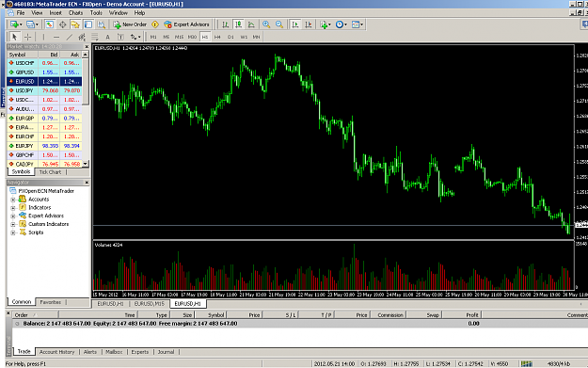Close the Navigator panel
This screenshot has width=588, height=368.
(x=87, y=183)
